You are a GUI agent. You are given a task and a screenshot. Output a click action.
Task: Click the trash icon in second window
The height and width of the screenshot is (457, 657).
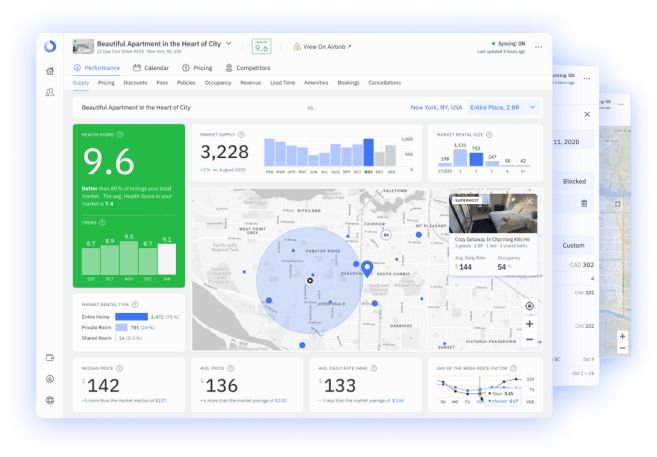coord(584,204)
